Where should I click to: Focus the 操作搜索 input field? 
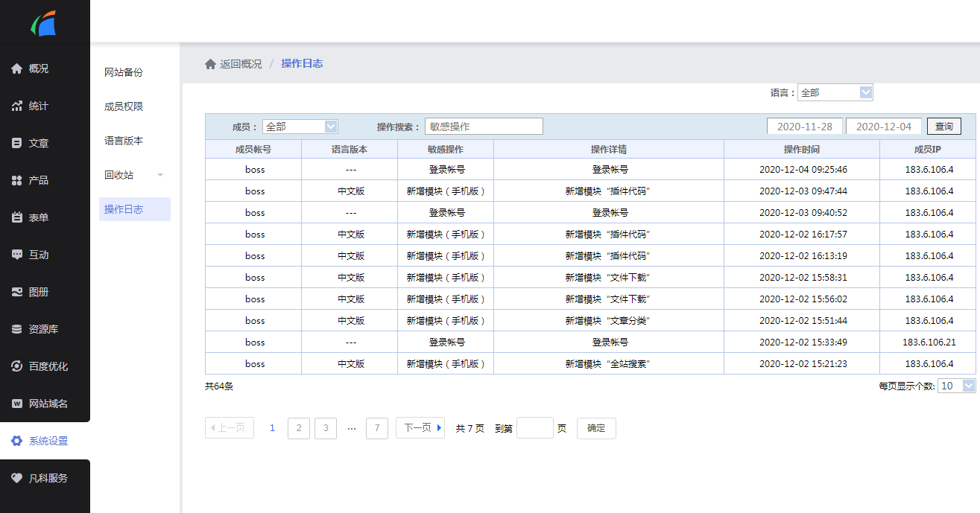pyautogui.click(x=484, y=127)
